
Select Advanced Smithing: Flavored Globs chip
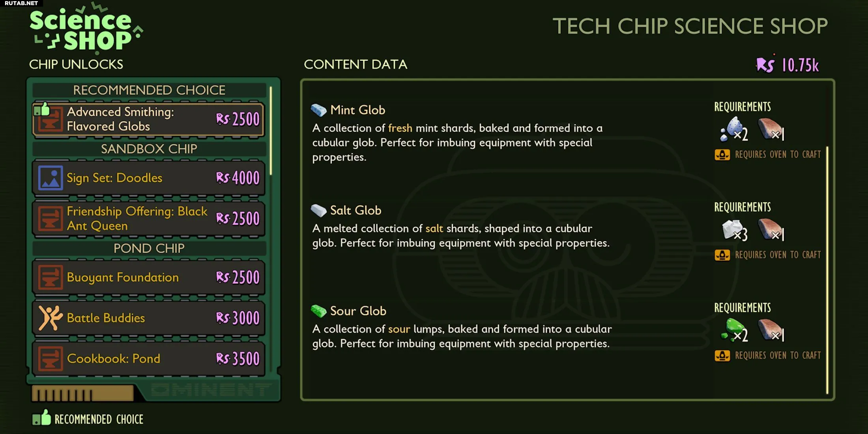148,119
